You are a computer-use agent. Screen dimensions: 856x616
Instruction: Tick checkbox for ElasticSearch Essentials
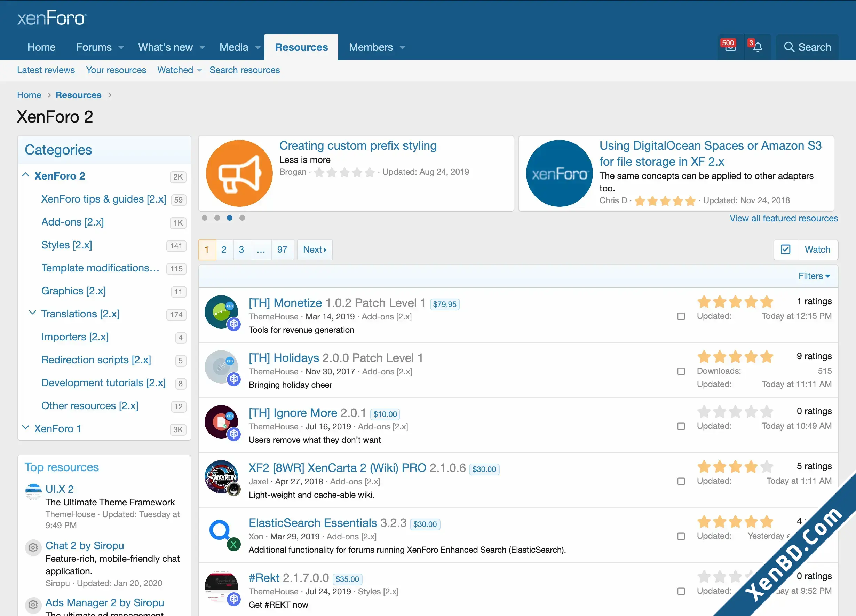click(x=681, y=536)
